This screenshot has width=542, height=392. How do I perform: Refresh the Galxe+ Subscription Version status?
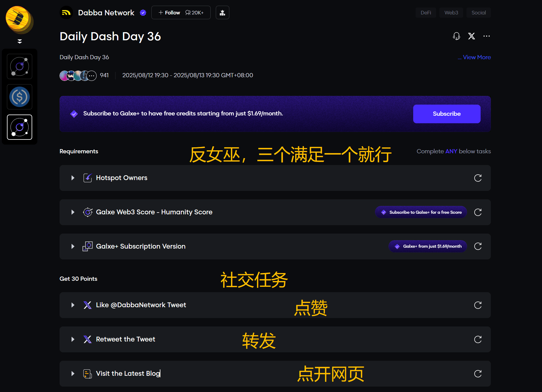[478, 247]
